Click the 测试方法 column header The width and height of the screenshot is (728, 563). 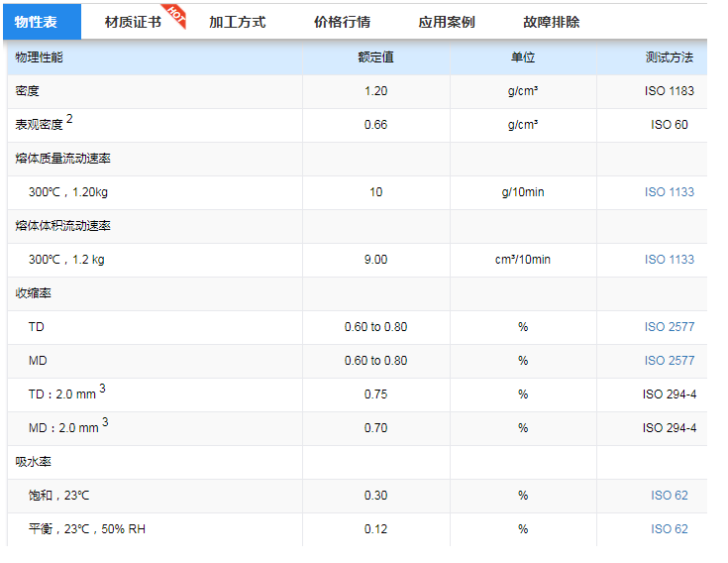point(669,57)
